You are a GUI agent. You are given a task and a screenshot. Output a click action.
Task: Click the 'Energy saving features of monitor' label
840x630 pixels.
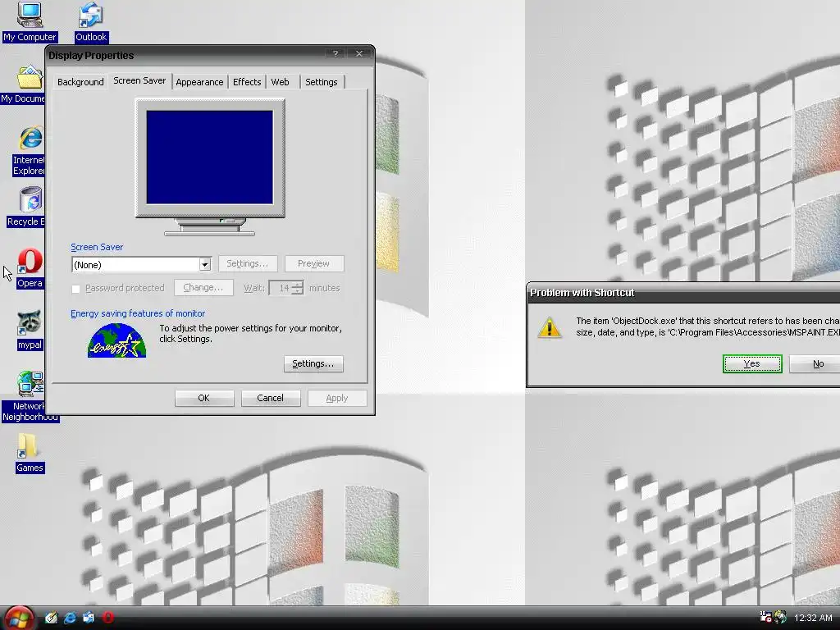tap(138, 313)
